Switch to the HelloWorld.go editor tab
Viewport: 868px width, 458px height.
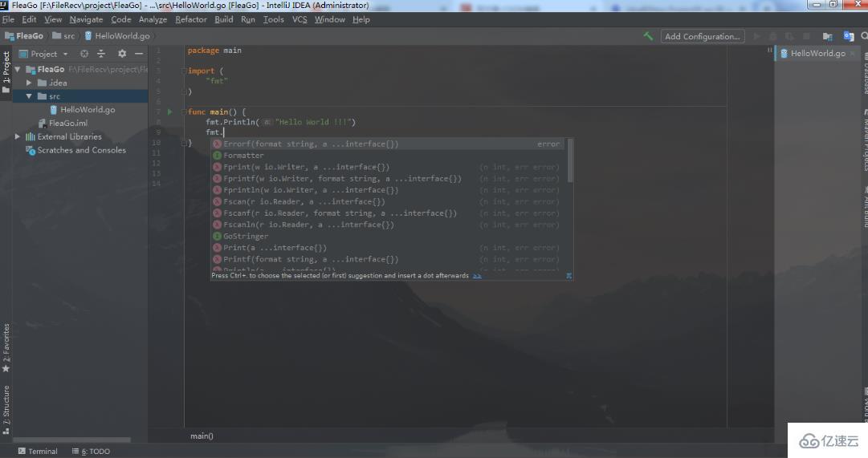tap(817, 53)
